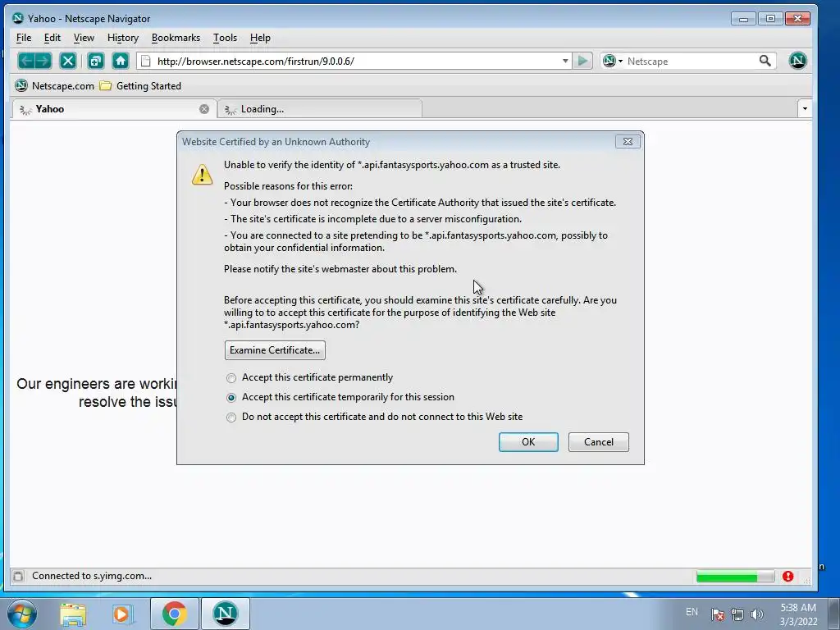Click the green Go arrow button
Viewport: 840px width, 630px height.
(x=582, y=61)
